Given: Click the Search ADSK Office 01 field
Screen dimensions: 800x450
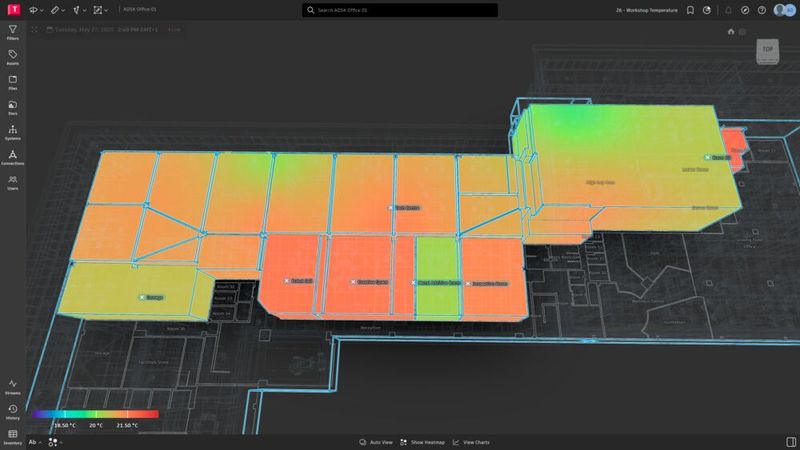Looking at the screenshot, I should click(x=399, y=10).
